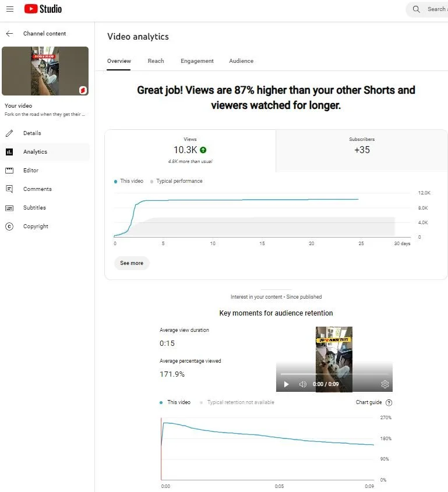Open the Chart guide link
The image size is (448, 492).
369,402
